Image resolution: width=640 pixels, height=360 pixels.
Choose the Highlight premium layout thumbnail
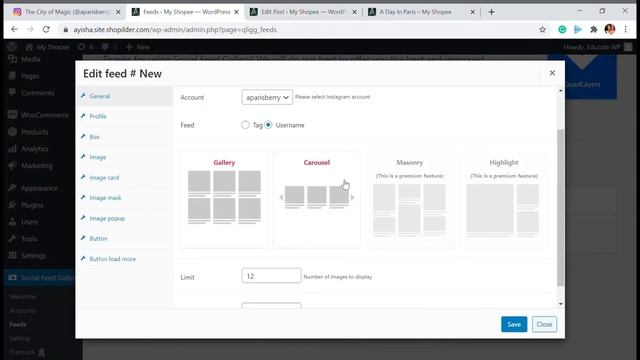coord(504,199)
